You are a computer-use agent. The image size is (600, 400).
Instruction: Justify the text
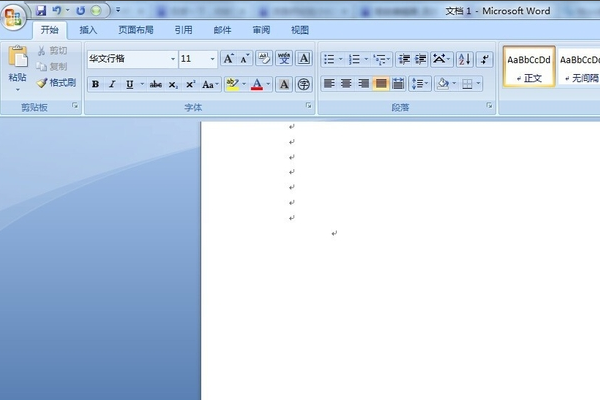(381, 83)
